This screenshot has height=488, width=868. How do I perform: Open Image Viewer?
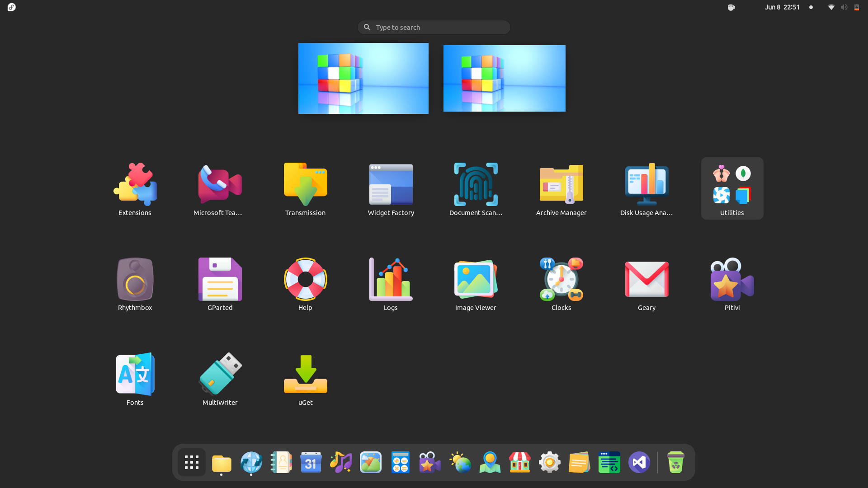pyautogui.click(x=476, y=283)
